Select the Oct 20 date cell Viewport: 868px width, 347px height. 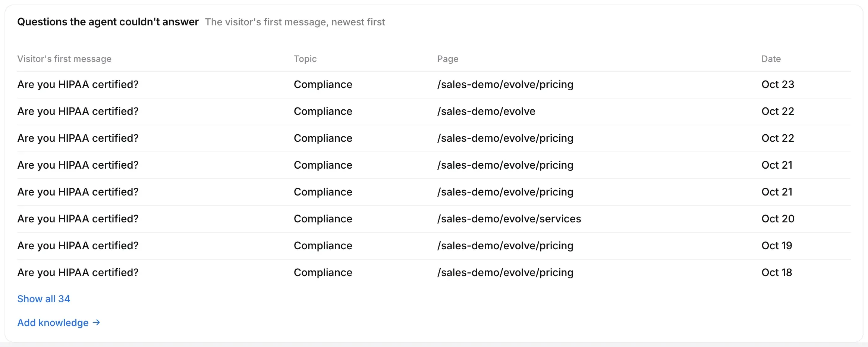(x=778, y=219)
